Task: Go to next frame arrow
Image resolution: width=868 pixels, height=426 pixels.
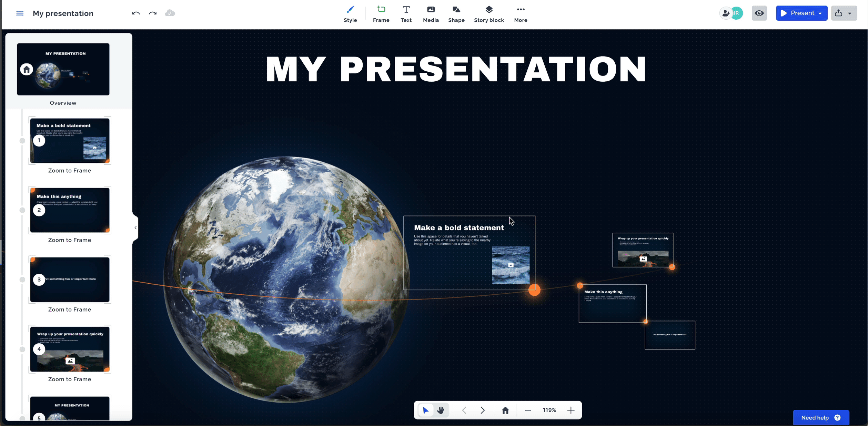Action: point(483,410)
